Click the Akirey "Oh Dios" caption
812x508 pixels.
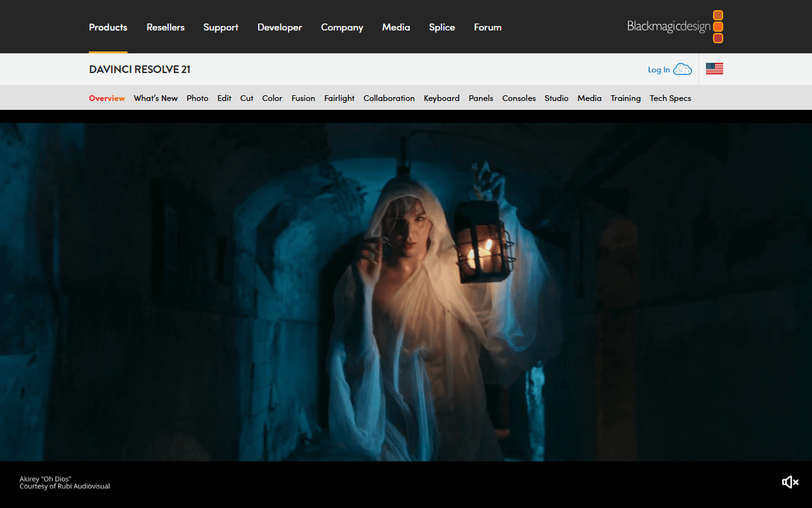point(46,479)
